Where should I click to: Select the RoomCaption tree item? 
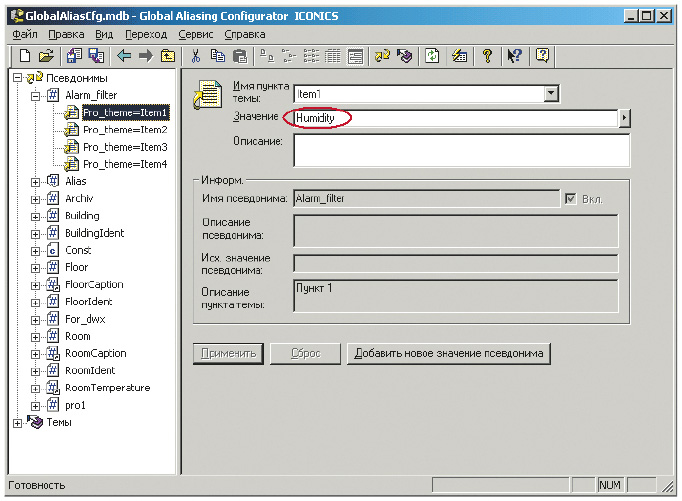click(96, 354)
